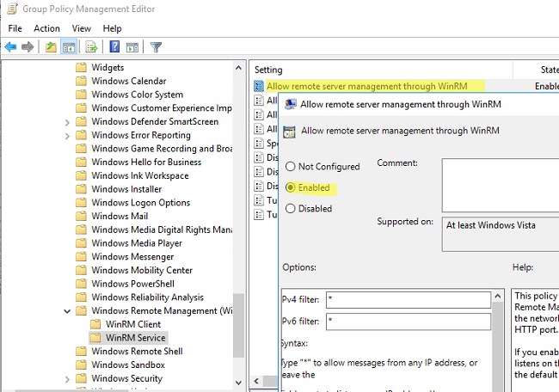Click the Group Policy Management Editor title icon

tap(13, 9)
